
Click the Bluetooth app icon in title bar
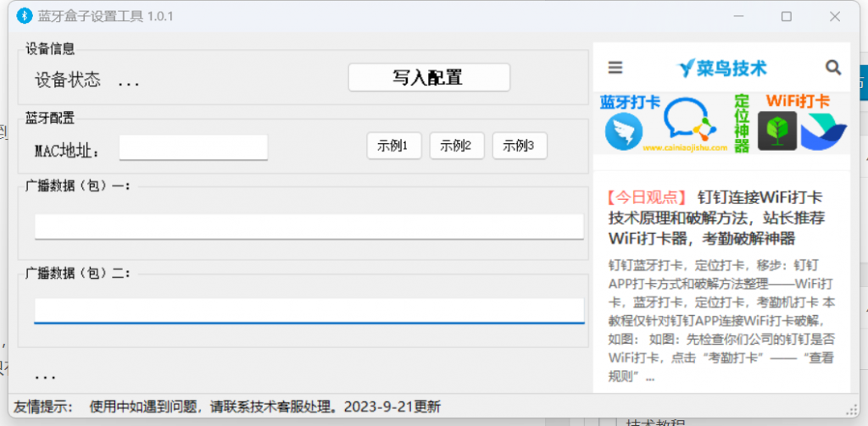pyautogui.click(x=25, y=15)
